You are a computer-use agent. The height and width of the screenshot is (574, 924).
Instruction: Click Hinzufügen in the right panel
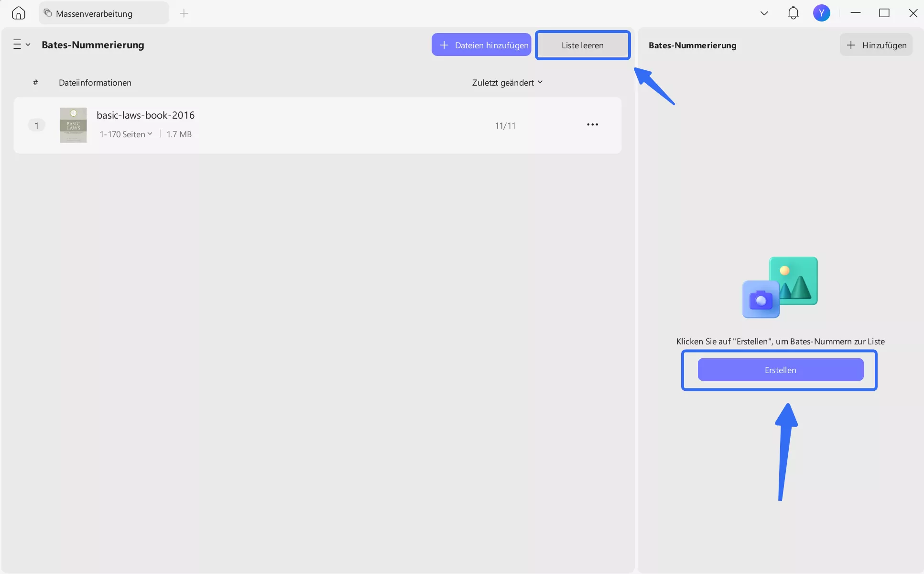[x=876, y=45]
